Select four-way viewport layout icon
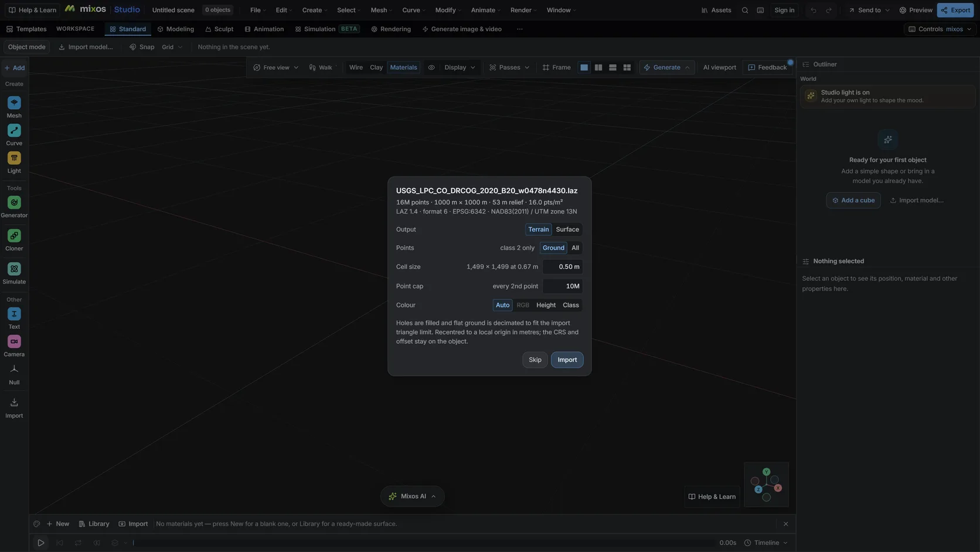The width and height of the screenshot is (980, 552). pyautogui.click(x=627, y=67)
